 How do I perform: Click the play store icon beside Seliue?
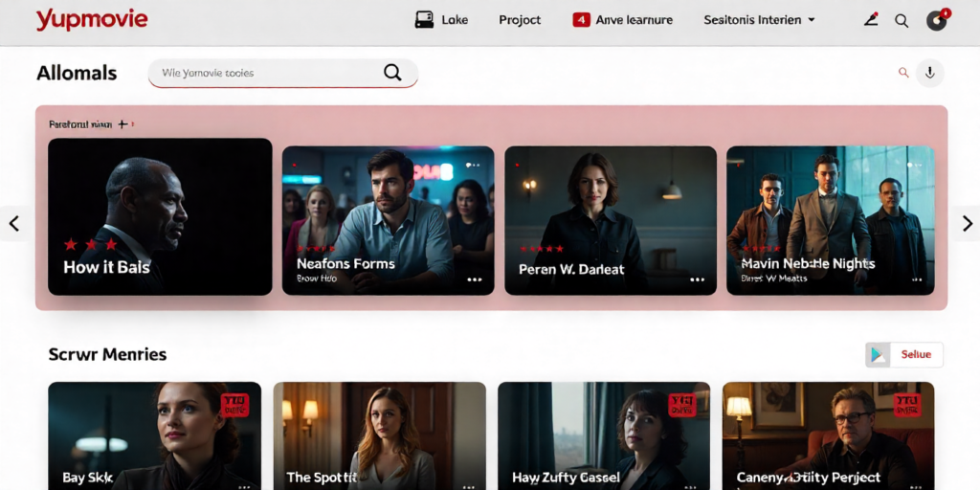(878, 354)
